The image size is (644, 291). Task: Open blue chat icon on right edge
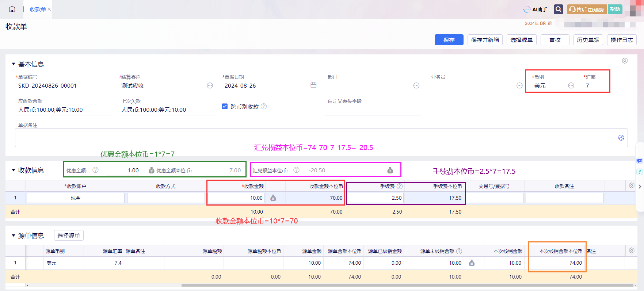[x=640, y=161]
